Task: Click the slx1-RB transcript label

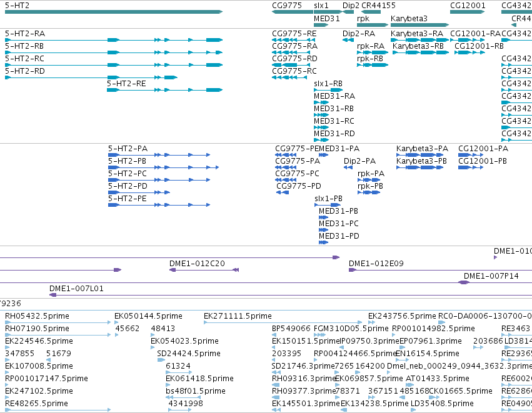Action: 328,84
